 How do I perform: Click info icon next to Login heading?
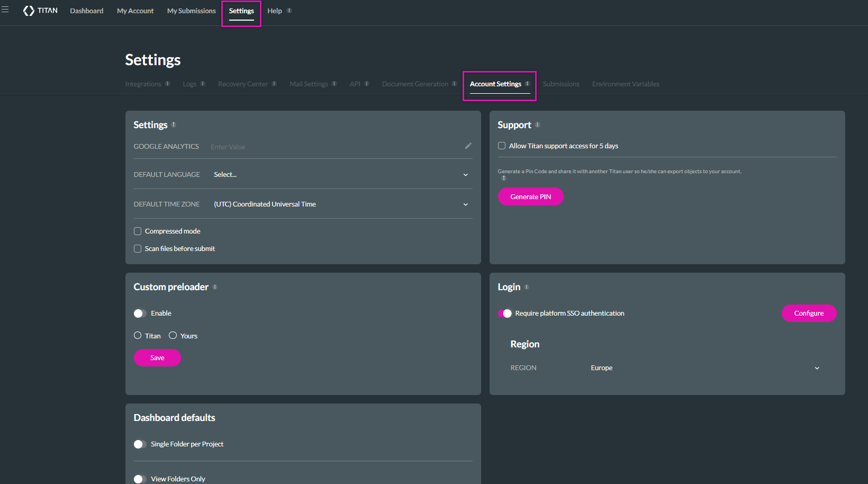click(x=526, y=286)
